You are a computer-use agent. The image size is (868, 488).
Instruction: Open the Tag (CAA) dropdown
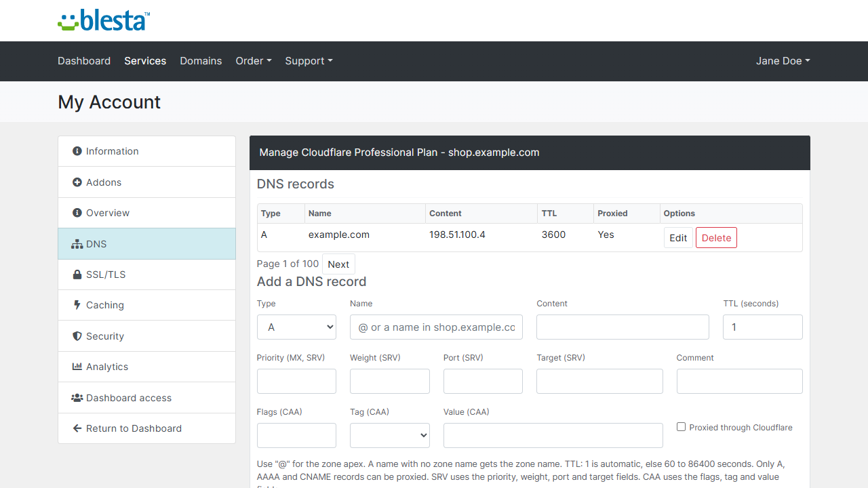[390, 435]
